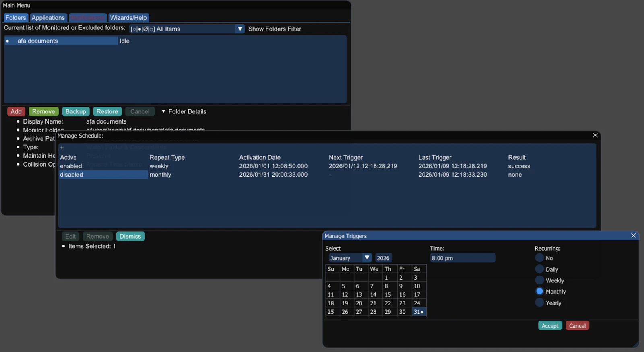This screenshot has width=644, height=352.
Task: Click the Backup button
Action: pyautogui.click(x=76, y=111)
